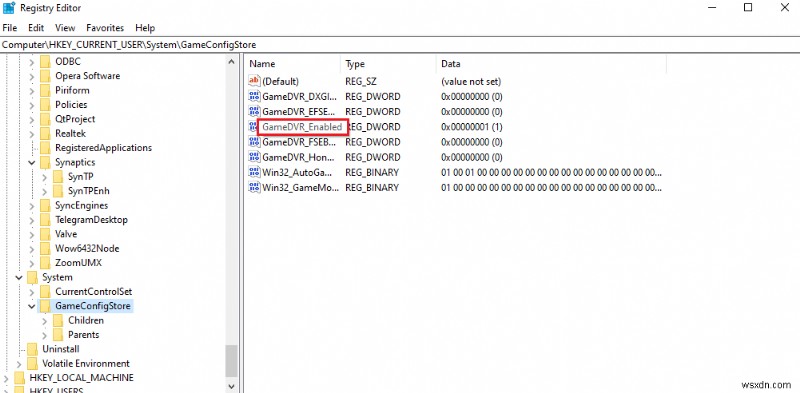Select the SynTP folder icon
Viewport: 800px width, 393px height.
coord(59,177)
